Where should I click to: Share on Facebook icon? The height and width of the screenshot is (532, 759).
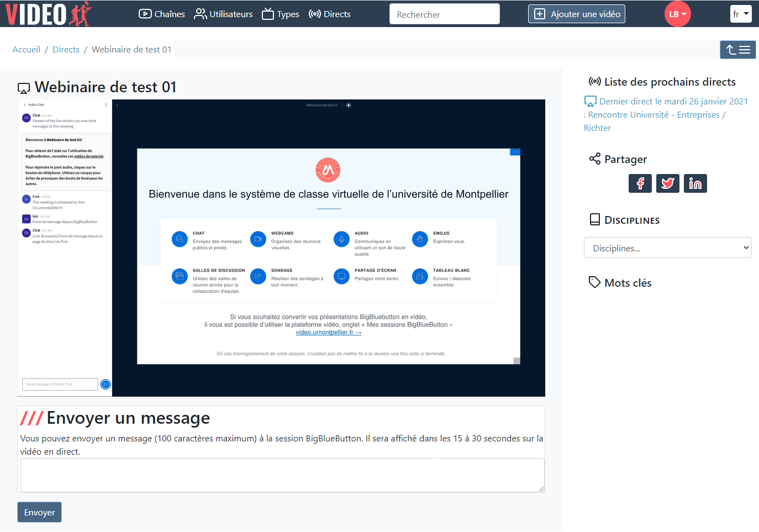click(x=640, y=183)
